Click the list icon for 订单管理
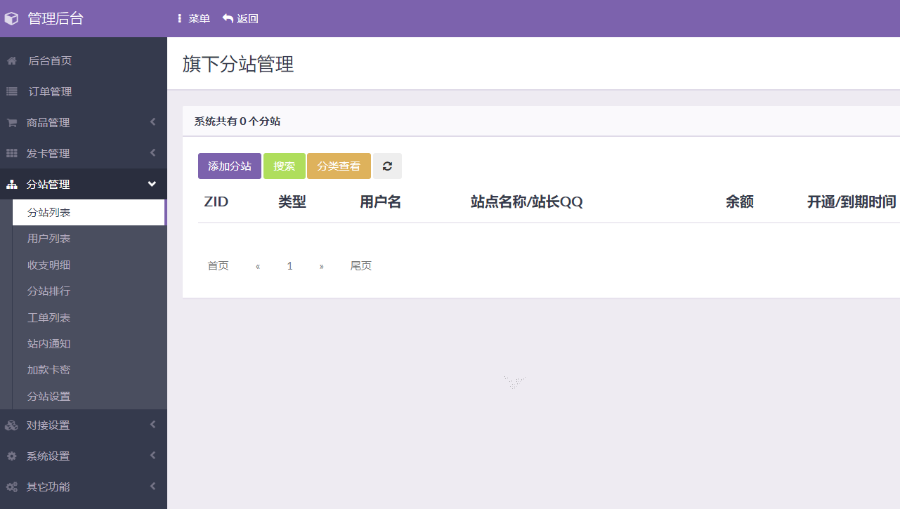The height and width of the screenshot is (509, 900). [12, 92]
